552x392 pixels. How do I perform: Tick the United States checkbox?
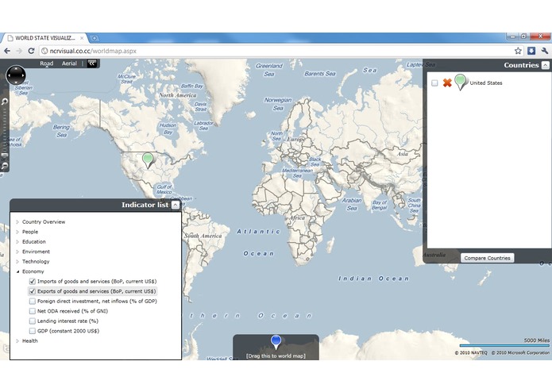pyautogui.click(x=434, y=83)
